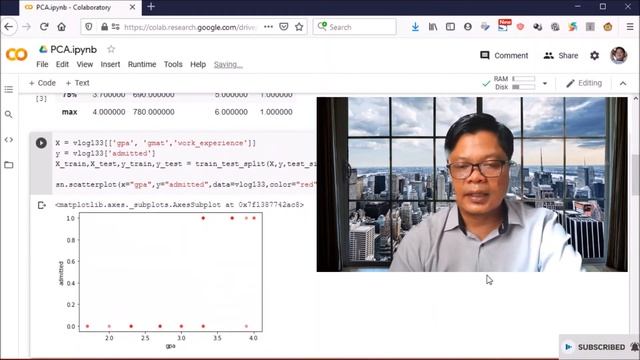The height and width of the screenshot is (360, 640).
Task: Go to browser home page icon
Action: [62, 27]
